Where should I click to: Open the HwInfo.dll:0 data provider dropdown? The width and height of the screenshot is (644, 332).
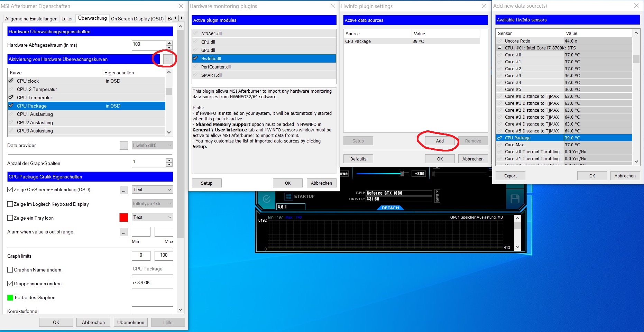click(153, 145)
